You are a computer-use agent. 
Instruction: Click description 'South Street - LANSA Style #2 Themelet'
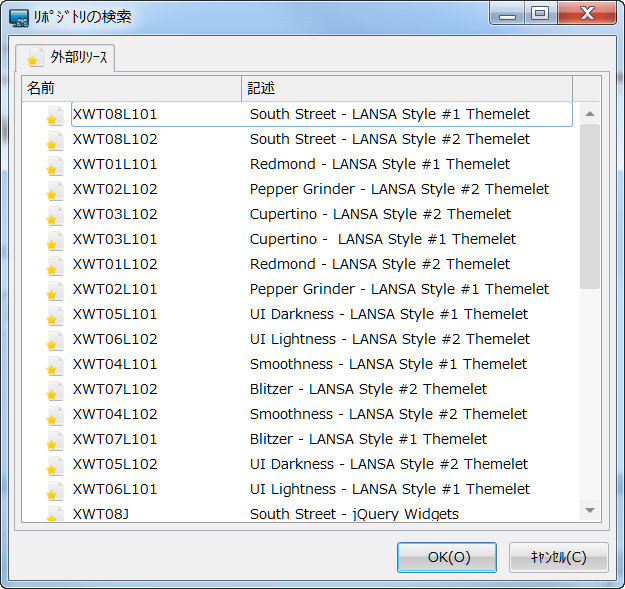coord(390,139)
